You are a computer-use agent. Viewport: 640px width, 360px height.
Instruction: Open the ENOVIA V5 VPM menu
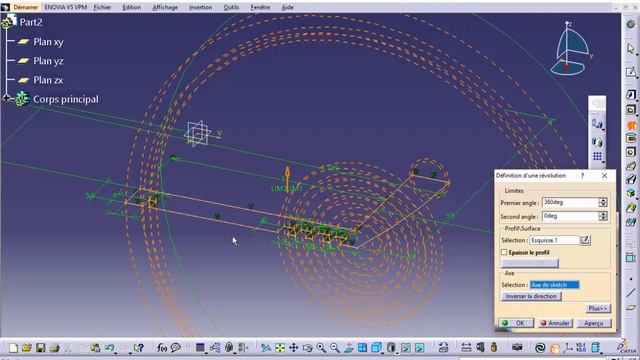[66, 7]
